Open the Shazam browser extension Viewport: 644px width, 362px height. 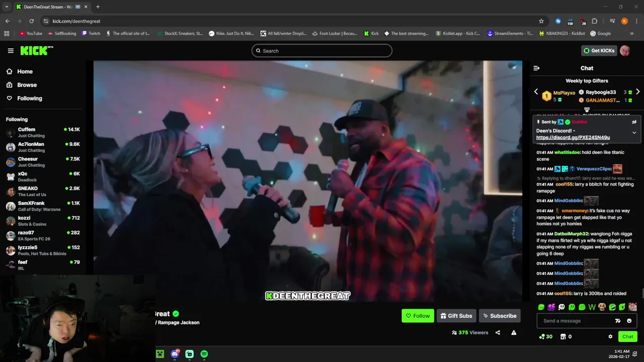click(558, 21)
